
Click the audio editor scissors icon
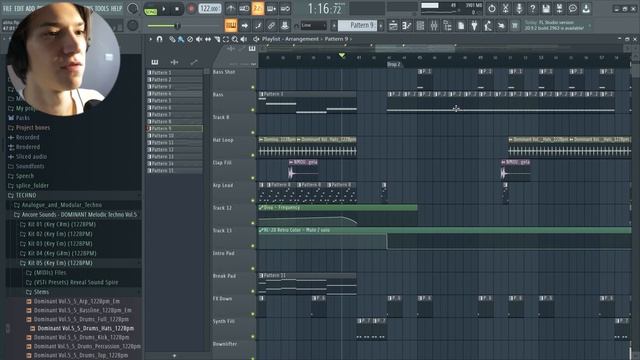(x=505, y=9)
